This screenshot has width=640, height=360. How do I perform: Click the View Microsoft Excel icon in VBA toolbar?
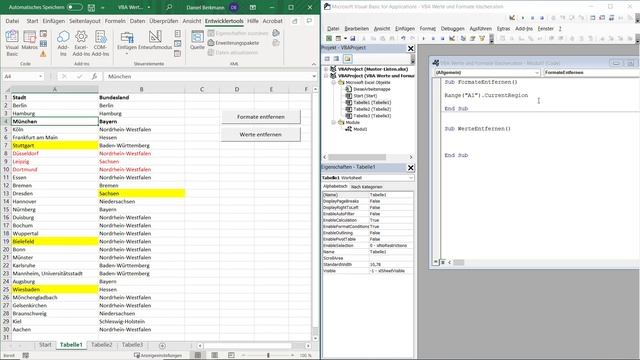(x=329, y=38)
